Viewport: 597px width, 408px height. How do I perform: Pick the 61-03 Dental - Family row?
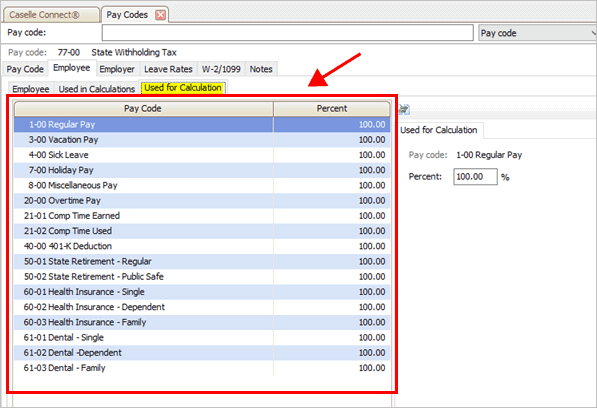point(202,368)
